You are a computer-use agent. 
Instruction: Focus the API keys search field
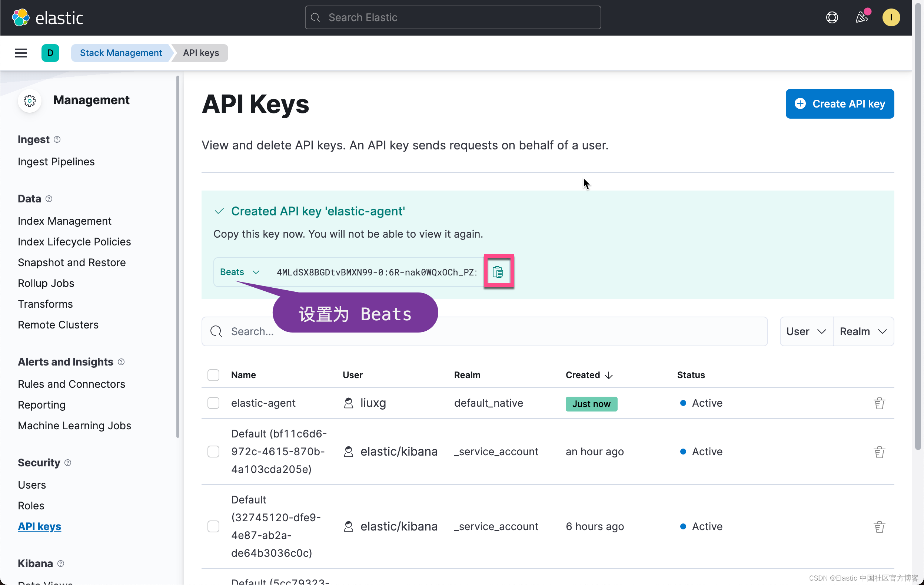483,331
